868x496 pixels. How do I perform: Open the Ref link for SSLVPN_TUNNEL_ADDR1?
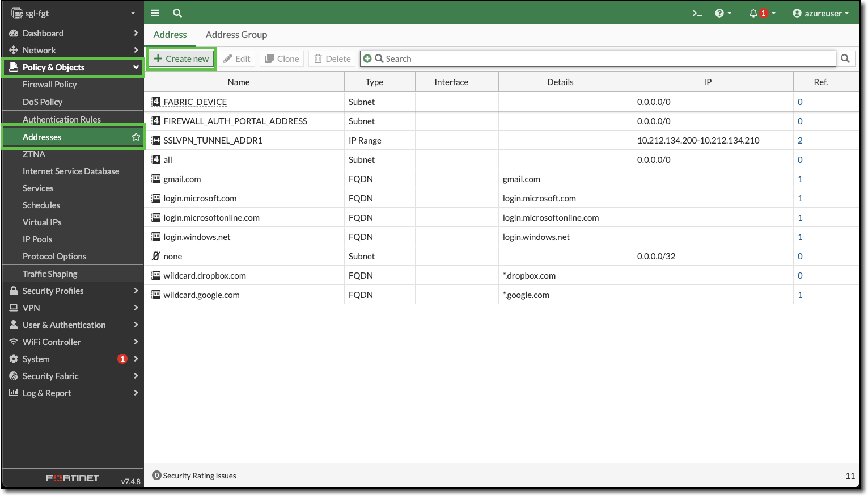click(799, 140)
